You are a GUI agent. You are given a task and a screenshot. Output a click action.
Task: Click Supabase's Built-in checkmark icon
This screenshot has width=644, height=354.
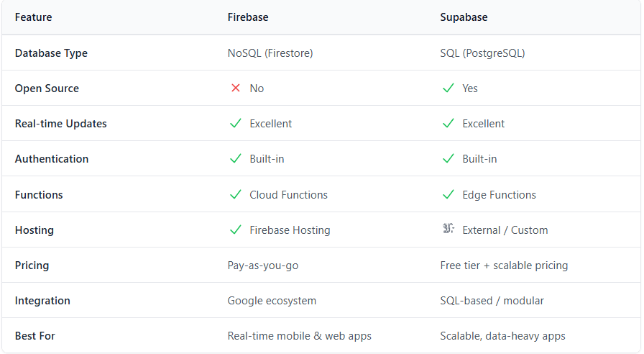coord(448,159)
